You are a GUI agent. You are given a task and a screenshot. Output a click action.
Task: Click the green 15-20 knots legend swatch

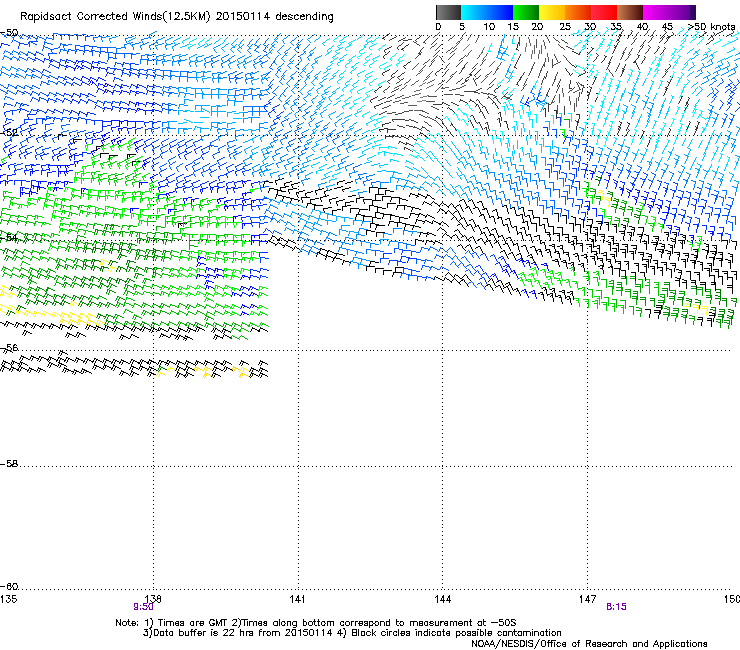(526, 12)
